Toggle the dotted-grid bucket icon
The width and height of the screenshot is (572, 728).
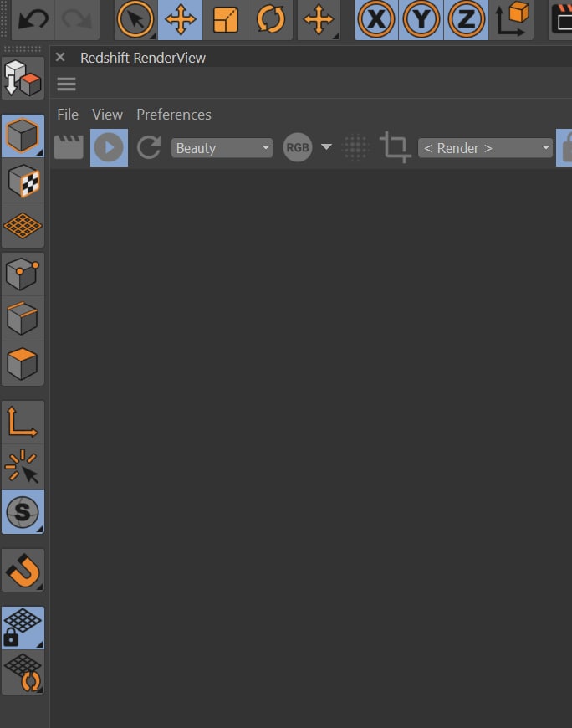click(x=355, y=147)
